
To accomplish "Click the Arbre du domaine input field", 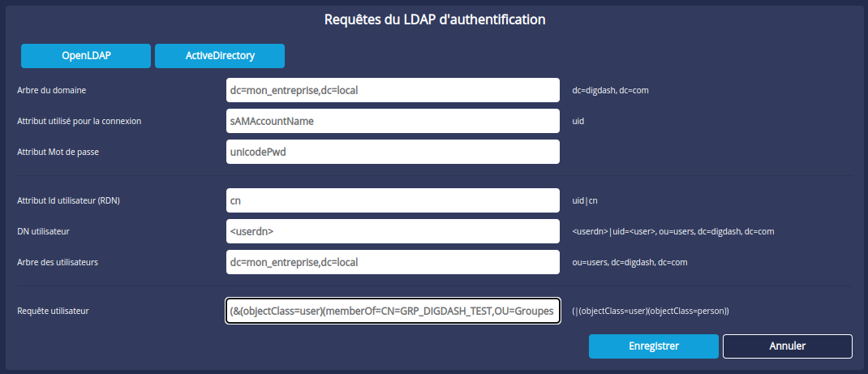I will 393,90.
